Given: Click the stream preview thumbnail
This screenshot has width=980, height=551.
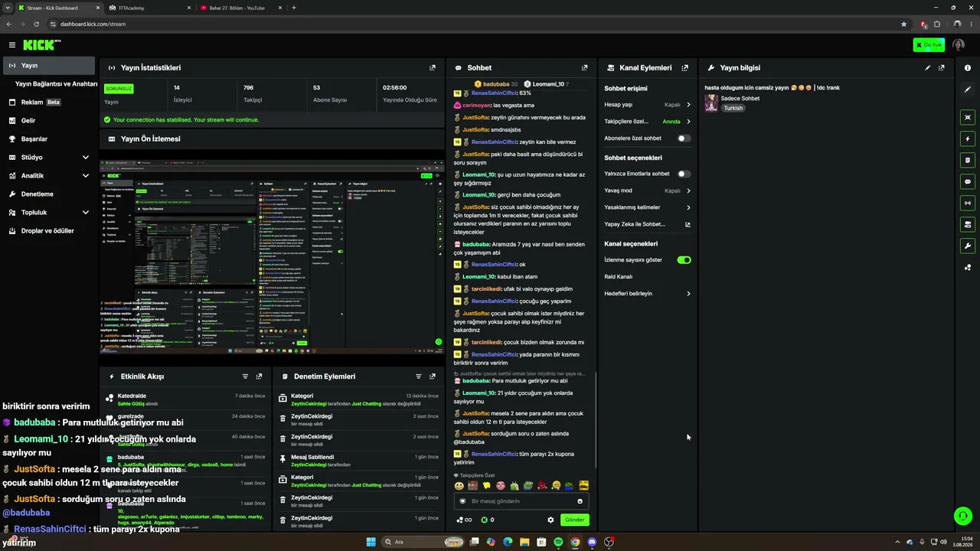Looking at the screenshot, I should [x=272, y=256].
